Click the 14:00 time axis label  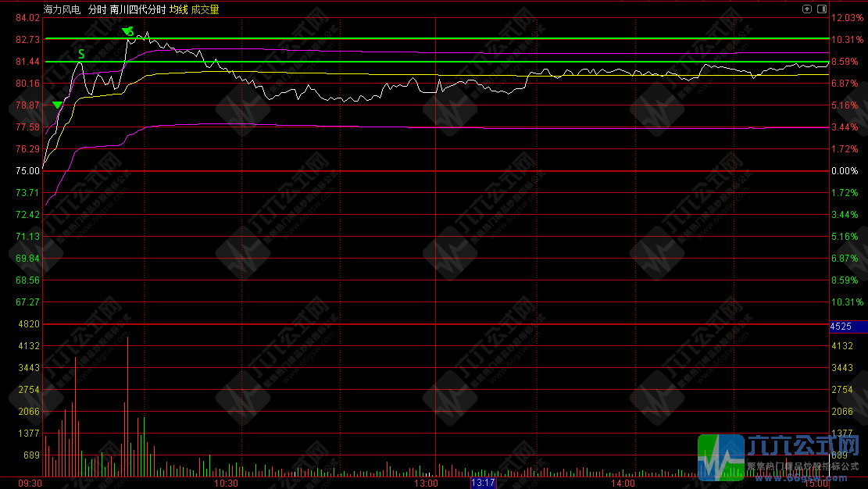[x=623, y=484]
